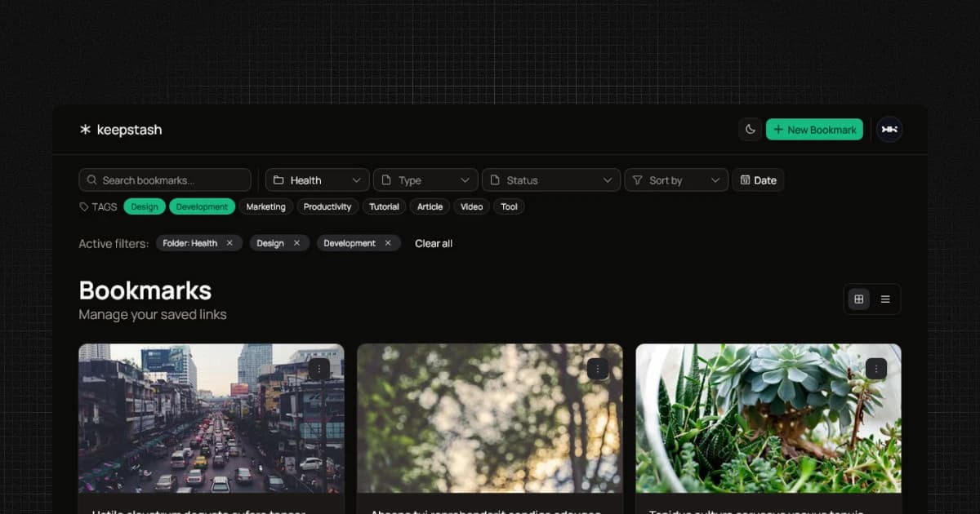This screenshot has width=980, height=514.
Task: Enable the Marketing tag filter
Action: click(265, 207)
